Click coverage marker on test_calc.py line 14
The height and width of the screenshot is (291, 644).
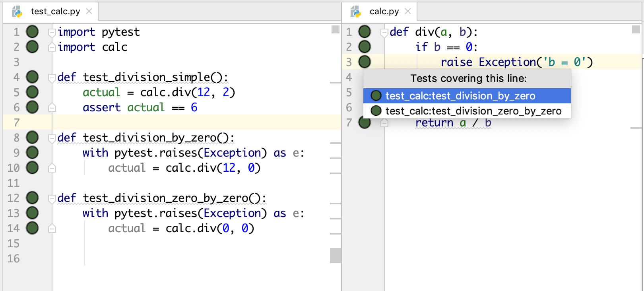[32, 228]
